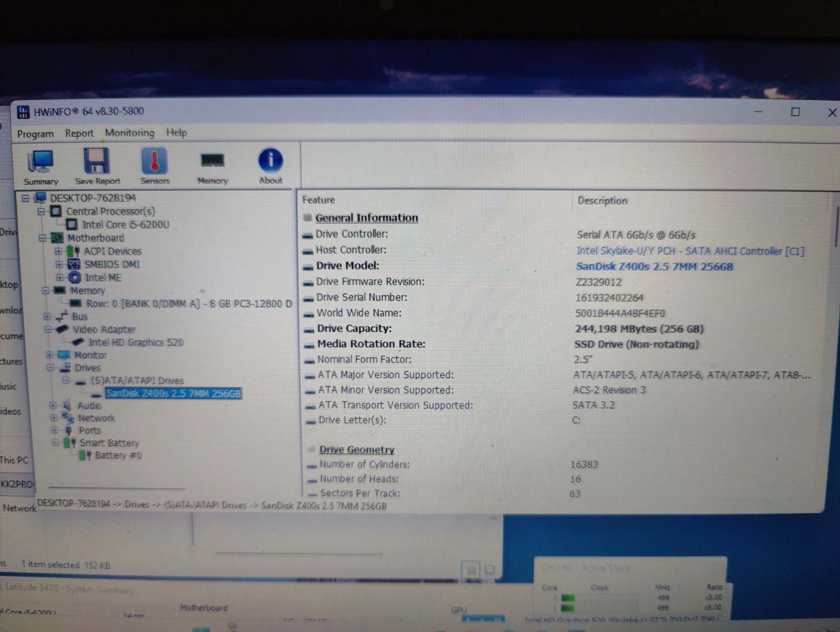Image resolution: width=840 pixels, height=632 pixels.
Task: Click the Description column header
Action: [602, 201]
